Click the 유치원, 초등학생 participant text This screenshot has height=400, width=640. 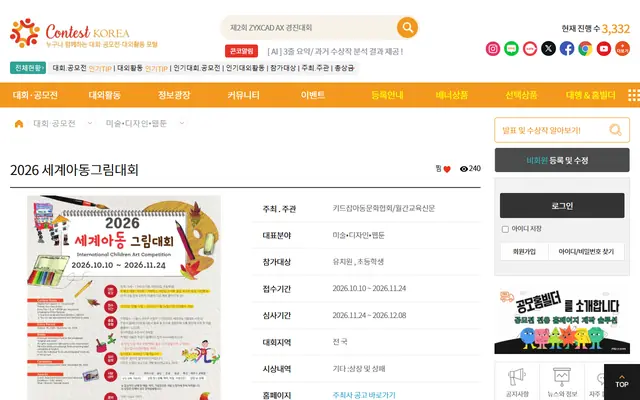tap(358, 262)
